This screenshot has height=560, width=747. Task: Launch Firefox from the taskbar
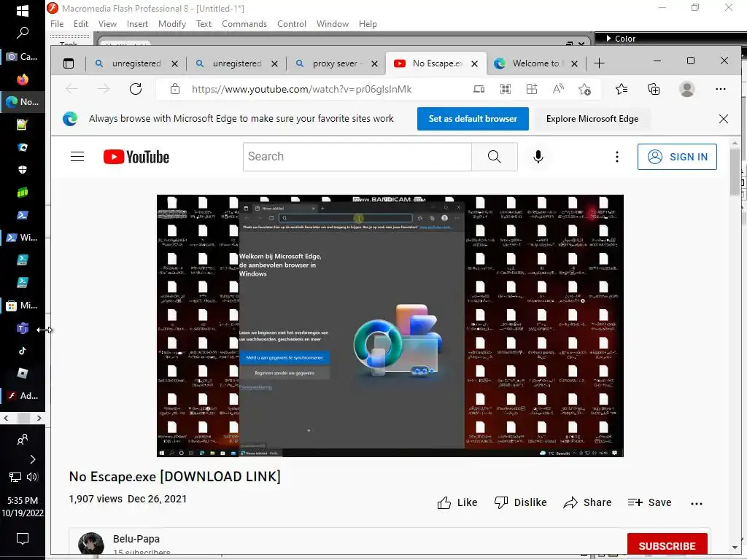23,79
